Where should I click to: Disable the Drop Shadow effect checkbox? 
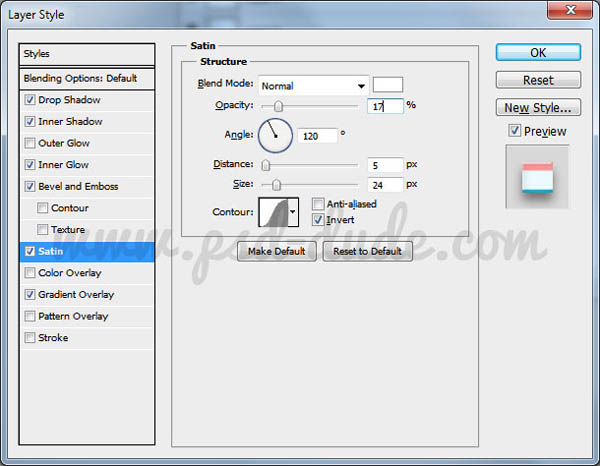(30, 100)
